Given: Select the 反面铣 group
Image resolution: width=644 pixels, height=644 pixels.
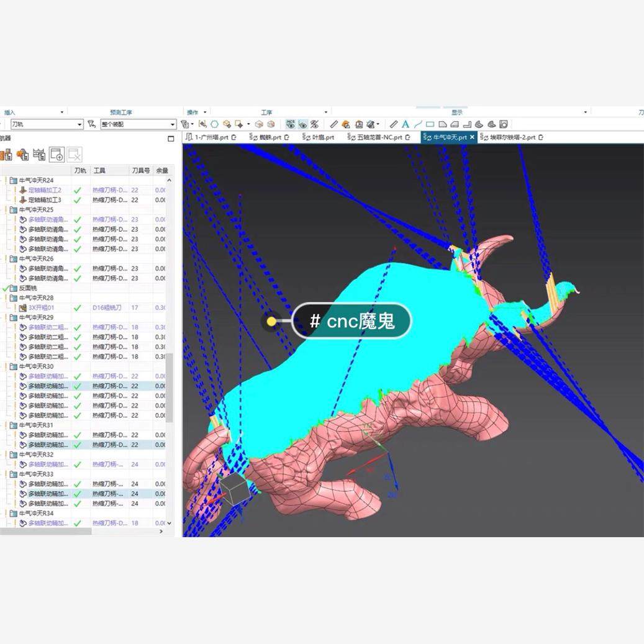Looking at the screenshot, I should (28, 288).
